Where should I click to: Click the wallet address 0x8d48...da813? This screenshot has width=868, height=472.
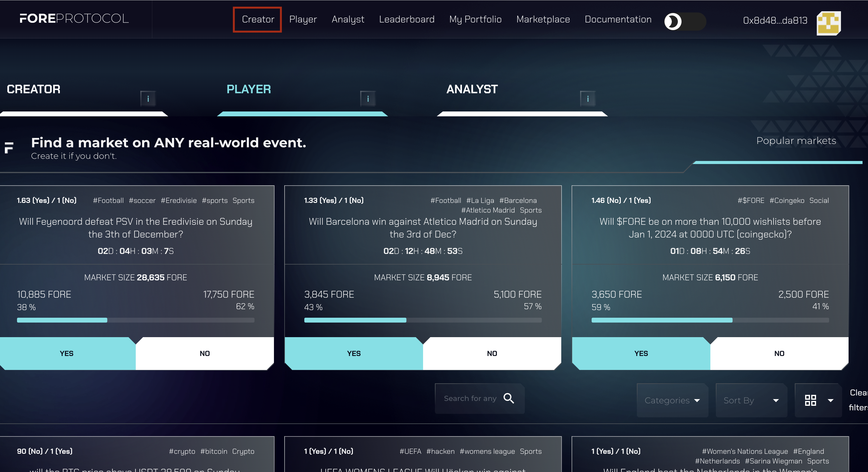[x=775, y=21]
